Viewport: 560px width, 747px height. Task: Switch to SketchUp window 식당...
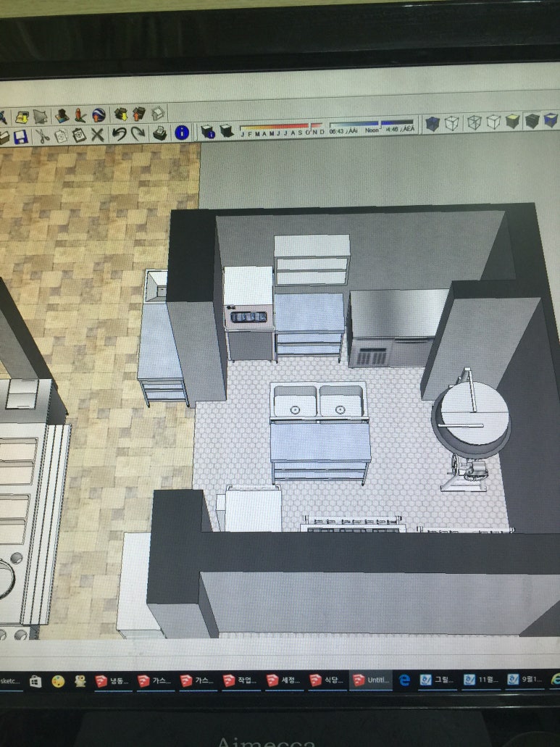(x=326, y=680)
